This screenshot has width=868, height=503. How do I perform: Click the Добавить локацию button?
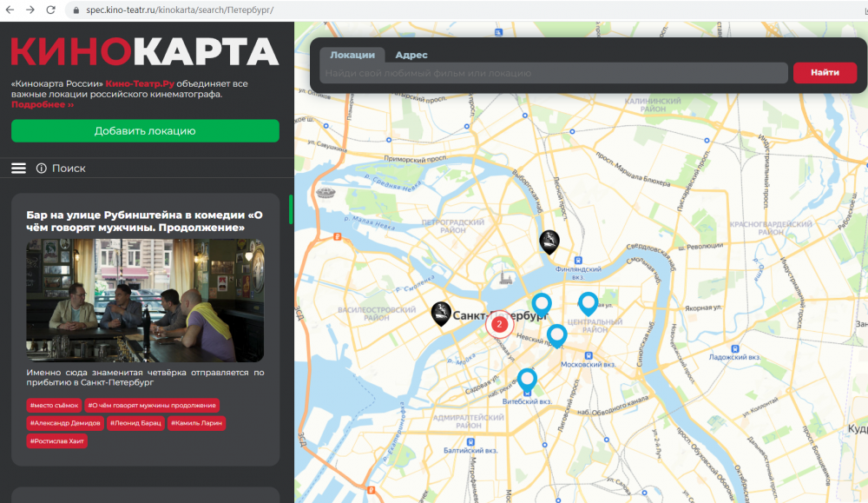point(145,130)
